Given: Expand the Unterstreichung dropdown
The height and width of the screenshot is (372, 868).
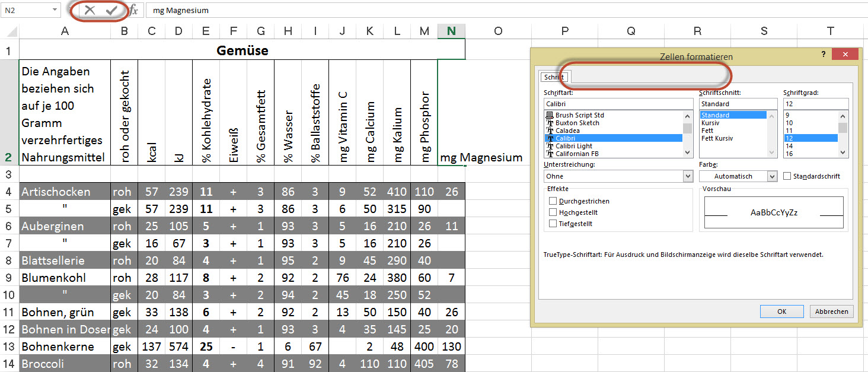Looking at the screenshot, I should pos(688,176).
